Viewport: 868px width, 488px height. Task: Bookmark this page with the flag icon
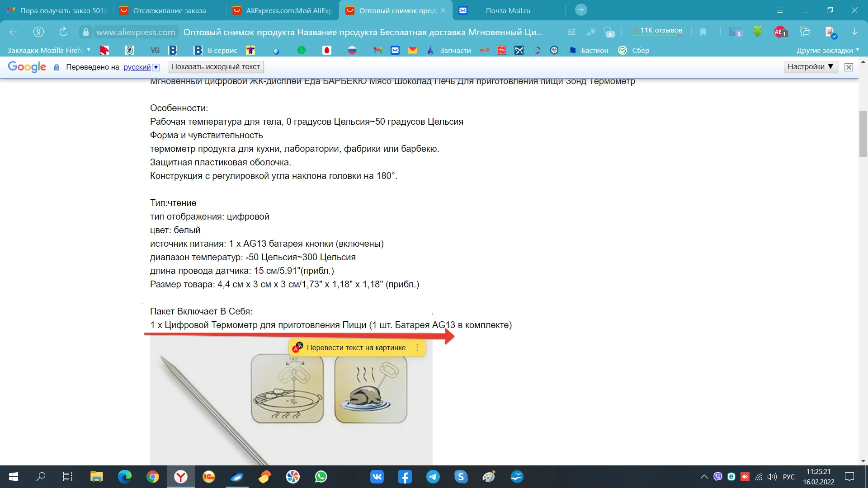point(703,32)
